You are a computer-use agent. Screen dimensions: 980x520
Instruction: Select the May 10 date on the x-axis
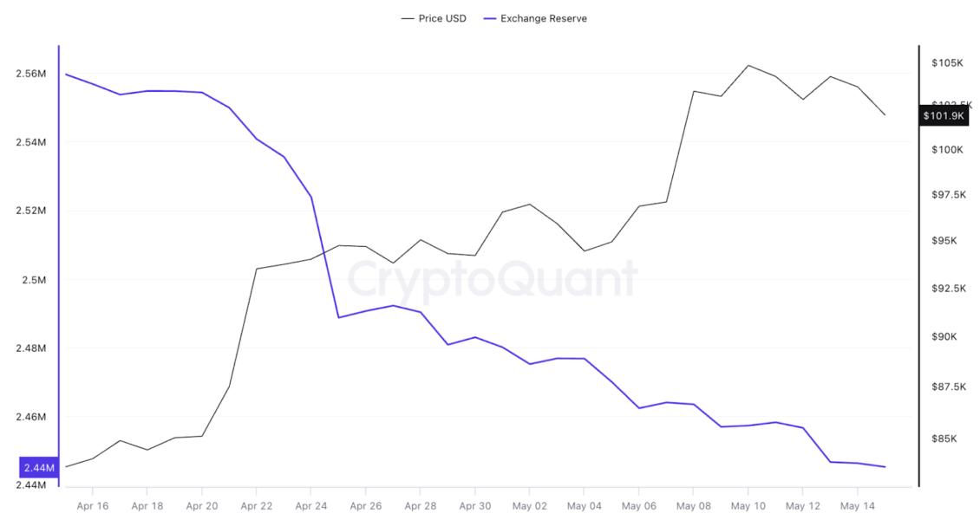(x=748, y=506)
